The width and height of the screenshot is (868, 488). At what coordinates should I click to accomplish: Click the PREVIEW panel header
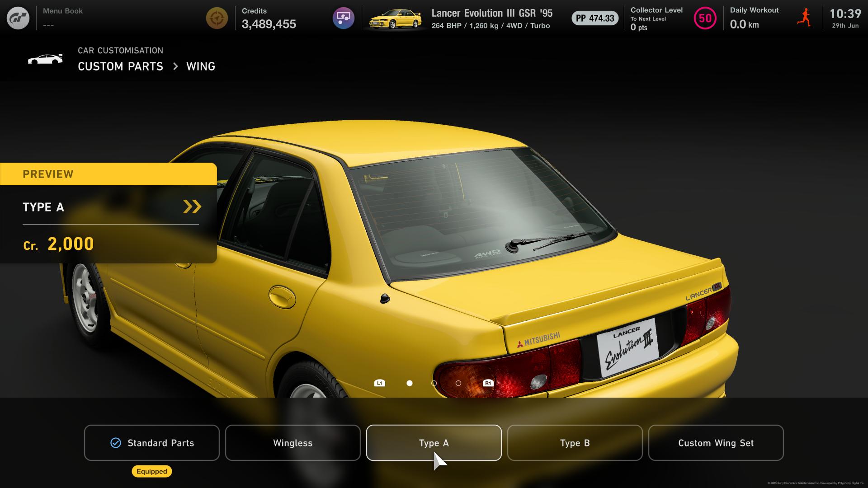tap(108, 174)
